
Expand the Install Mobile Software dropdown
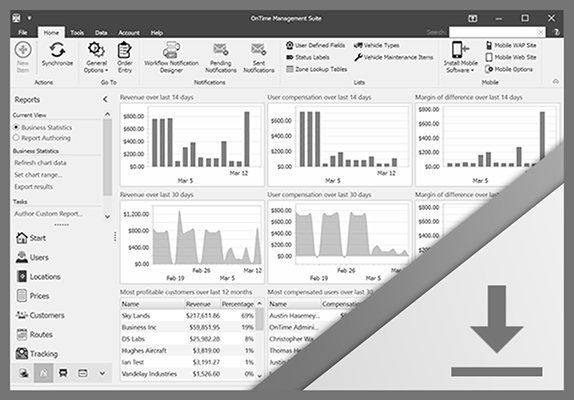coord(460,57)
